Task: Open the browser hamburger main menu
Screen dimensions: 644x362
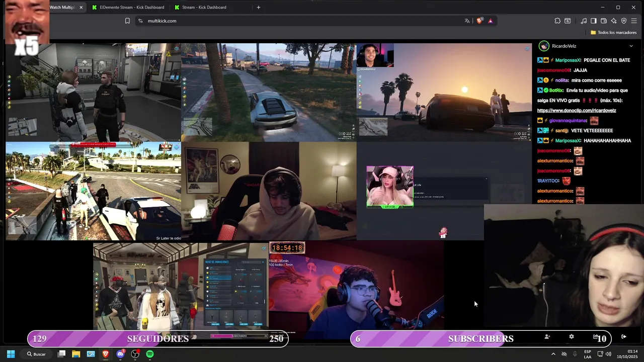Action: [x=634, y=21]
